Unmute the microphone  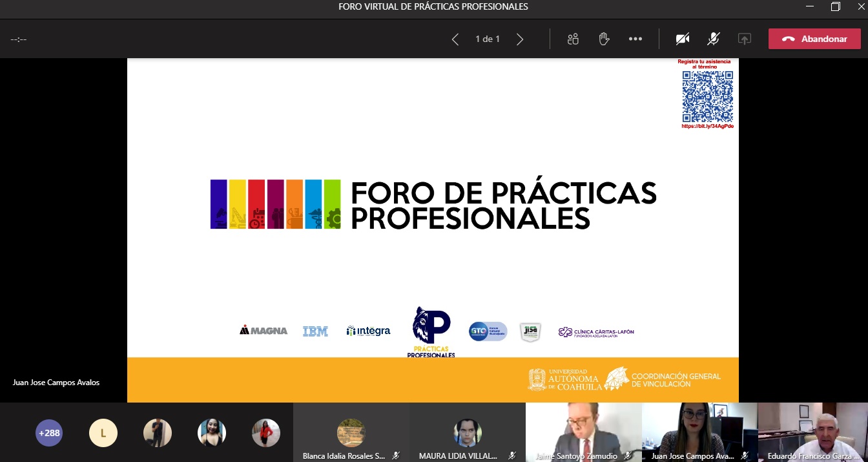(714, 39)
